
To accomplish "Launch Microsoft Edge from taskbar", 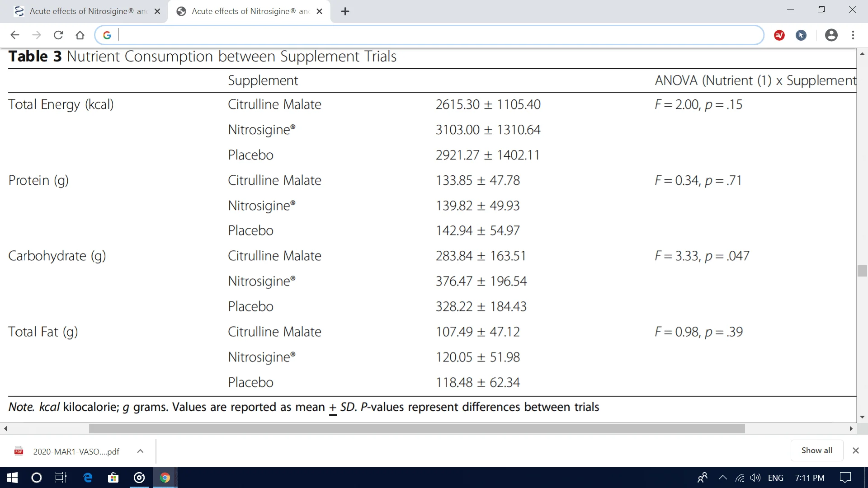I will pos(88,478).
